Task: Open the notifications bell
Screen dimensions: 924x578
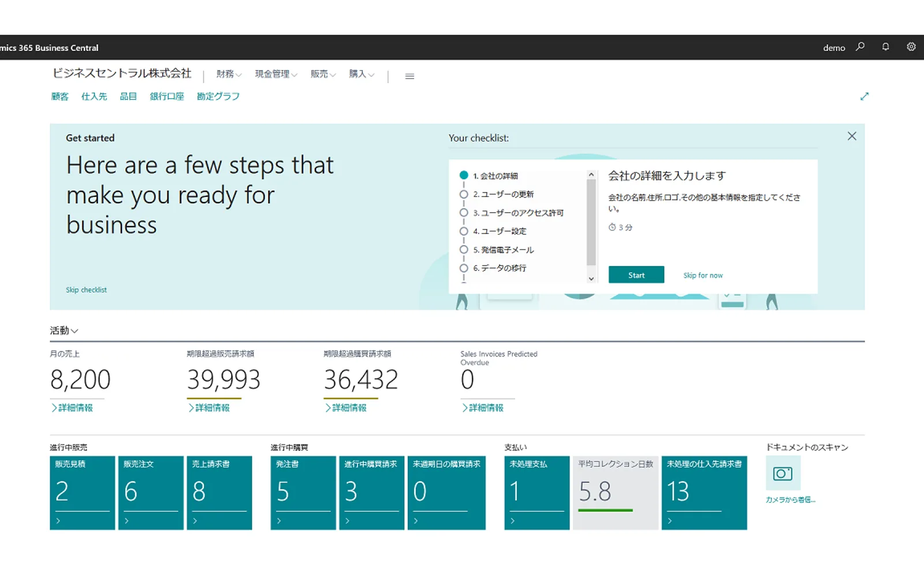Action: point(885,47)
